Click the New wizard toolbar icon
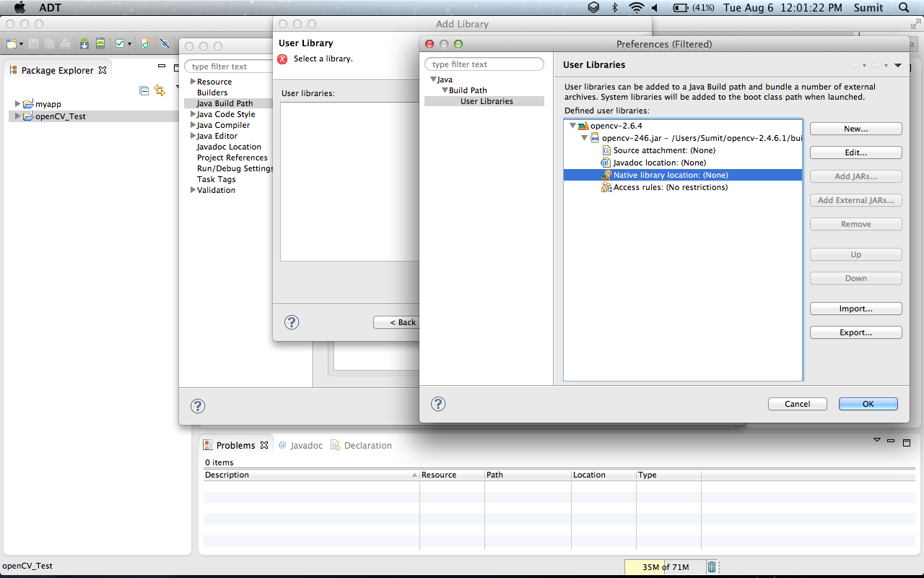The width and height of the screenshot is (924, 578). click(x=10, y=43)
